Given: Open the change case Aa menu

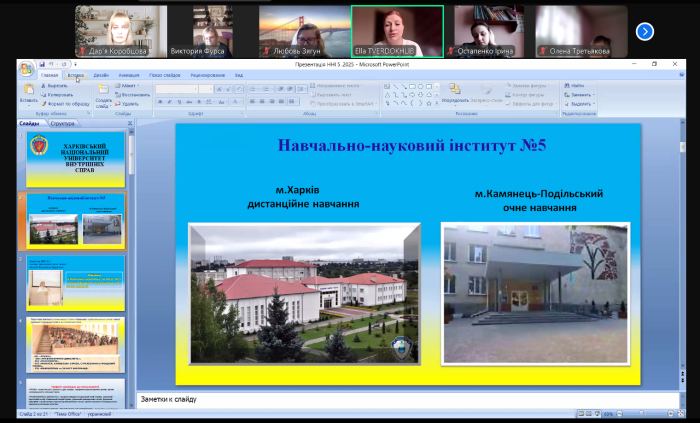Looking at the screenshot, I should pyautogui.click(x=222, y=102).
